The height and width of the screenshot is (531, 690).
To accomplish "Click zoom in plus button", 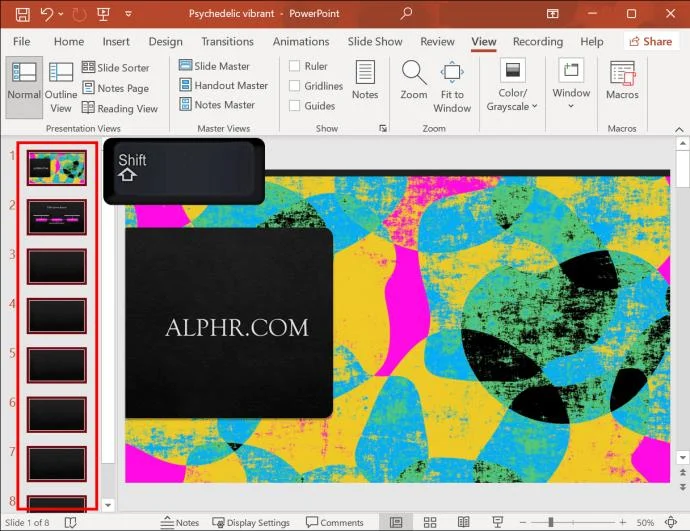I will click(622, 522).
